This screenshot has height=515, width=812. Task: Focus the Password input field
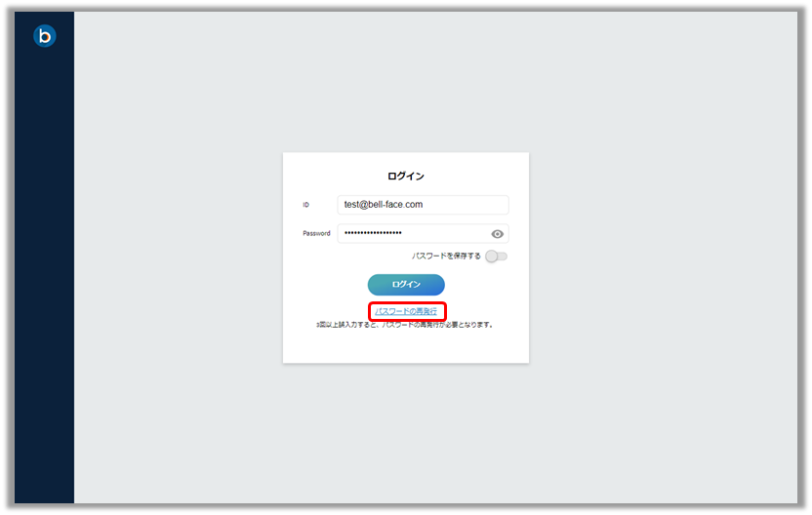(424, 233)
